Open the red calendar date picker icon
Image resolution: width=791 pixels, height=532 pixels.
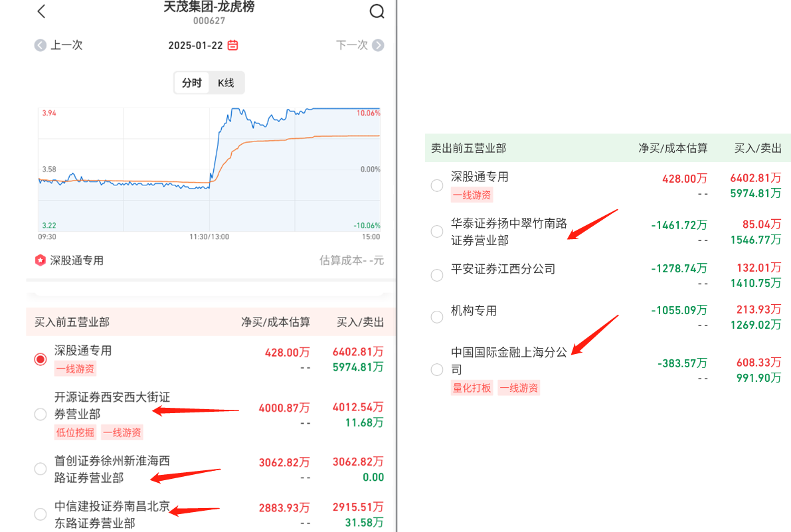point(232,45)
